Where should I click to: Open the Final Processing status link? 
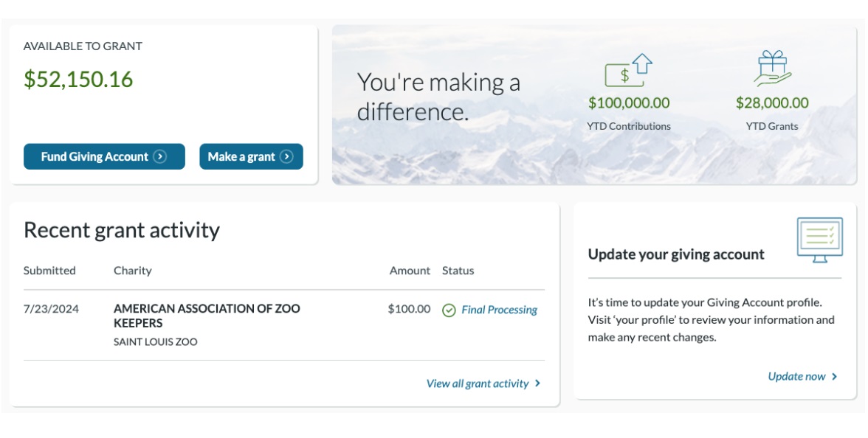click(499, 310)
